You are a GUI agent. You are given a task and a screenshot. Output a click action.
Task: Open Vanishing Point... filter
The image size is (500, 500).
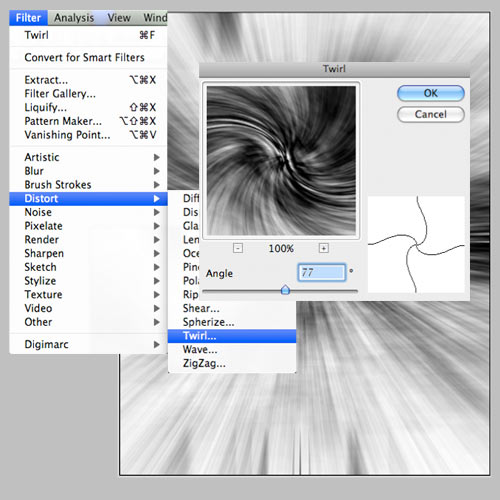[88, 135]
